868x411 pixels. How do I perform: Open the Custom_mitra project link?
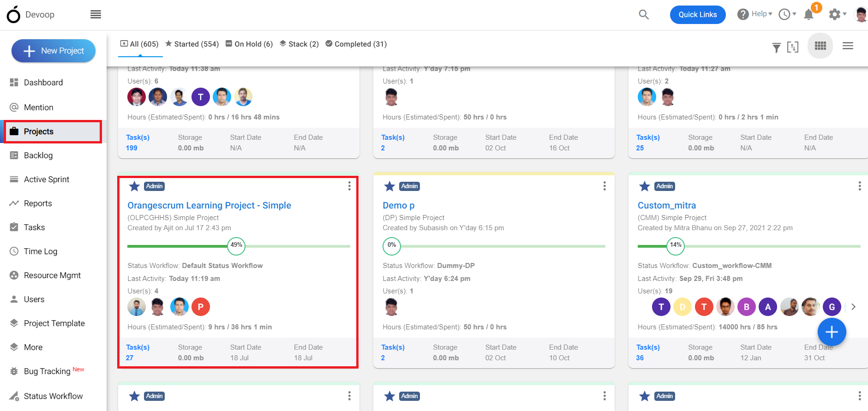click(x=667, y=205)
